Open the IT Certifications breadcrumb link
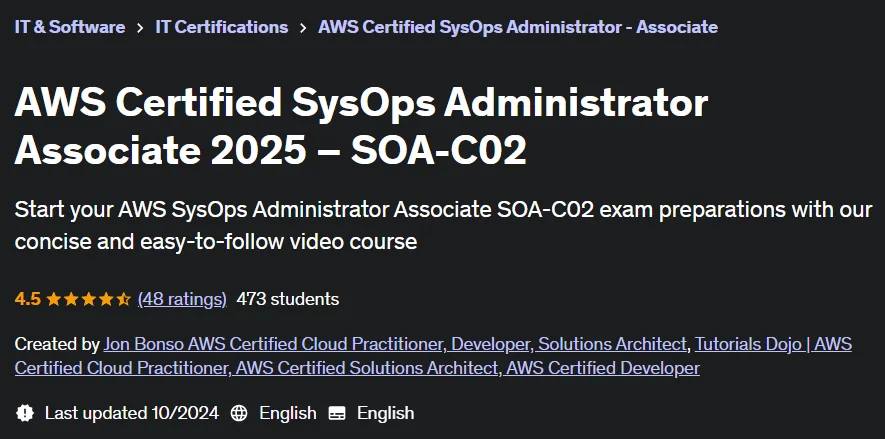Viewport: 885px width, 439px height. [x=222, y=27]
